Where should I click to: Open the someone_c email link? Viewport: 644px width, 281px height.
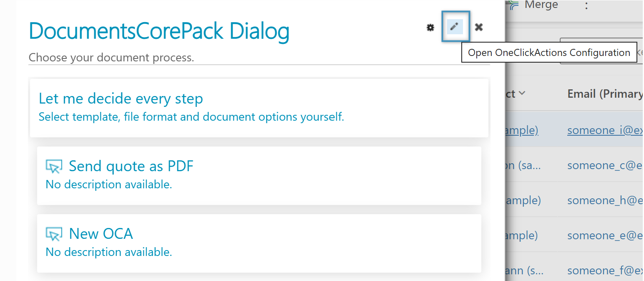[605, 165]
